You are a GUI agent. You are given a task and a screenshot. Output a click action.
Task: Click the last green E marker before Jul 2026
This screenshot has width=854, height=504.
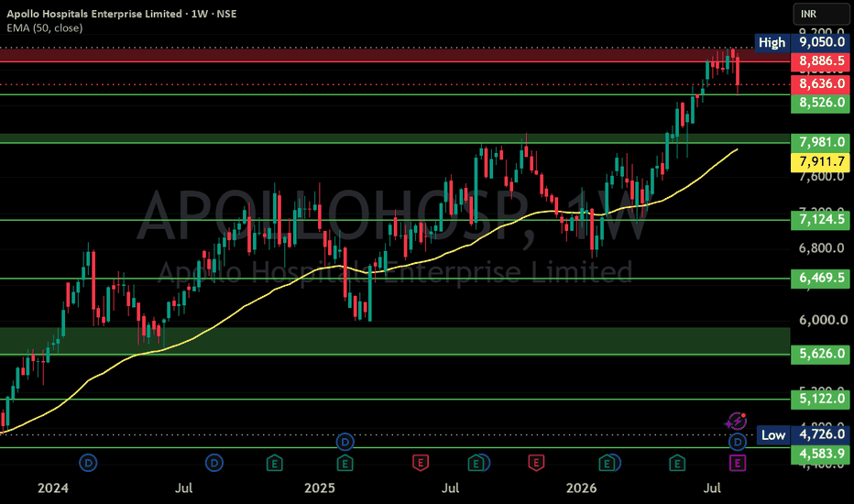click(x=677, y=464)
